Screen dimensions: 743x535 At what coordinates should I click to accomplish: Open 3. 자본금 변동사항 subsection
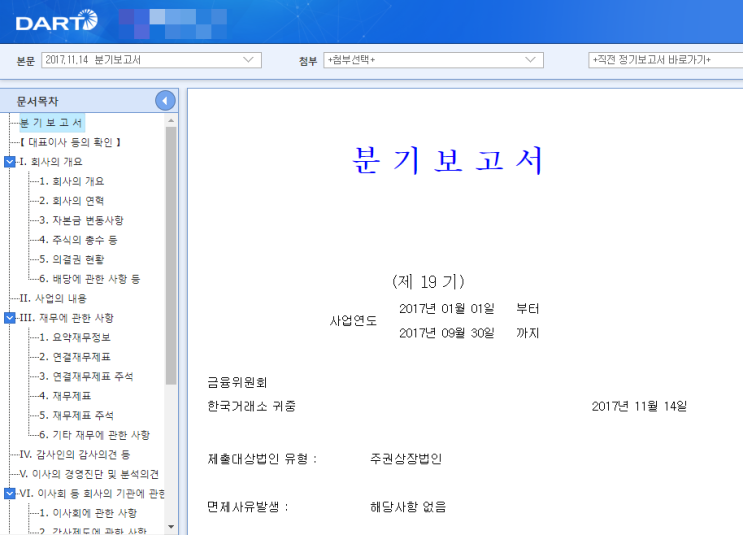coord(82,220)
